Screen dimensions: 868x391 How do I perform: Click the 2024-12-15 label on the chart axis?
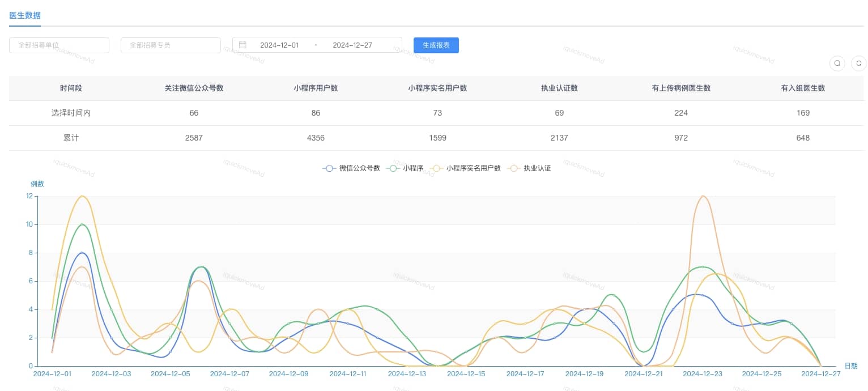point(466,374)
